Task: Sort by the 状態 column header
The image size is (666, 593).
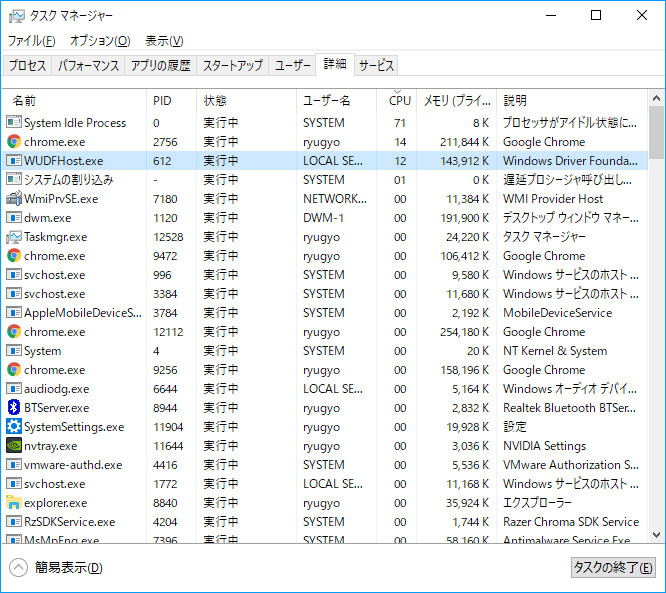Action: point(247,101)
